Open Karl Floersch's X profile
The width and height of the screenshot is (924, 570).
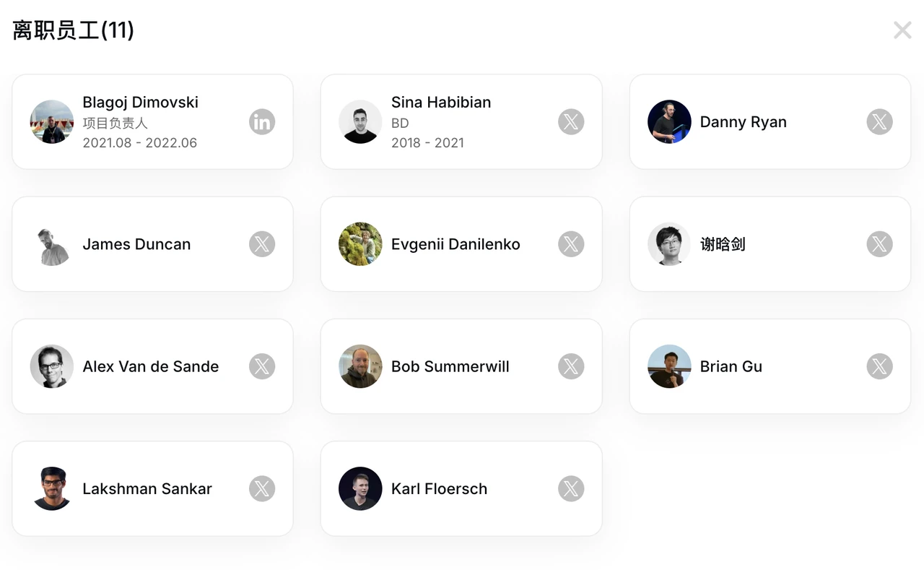(x=571, y=488)
